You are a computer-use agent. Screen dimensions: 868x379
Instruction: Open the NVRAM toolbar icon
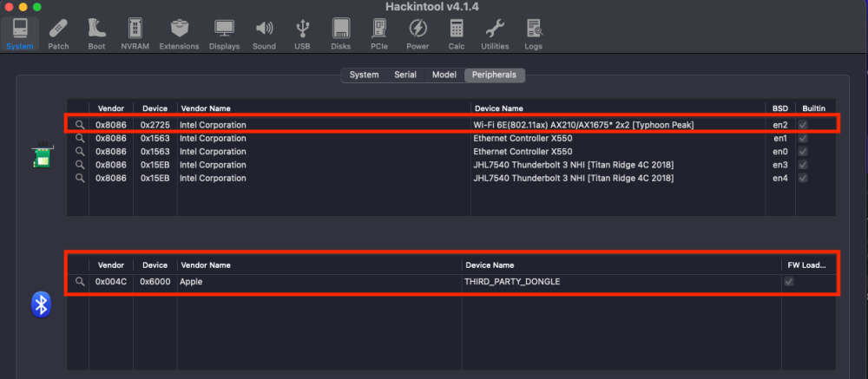tap(135, 35)
